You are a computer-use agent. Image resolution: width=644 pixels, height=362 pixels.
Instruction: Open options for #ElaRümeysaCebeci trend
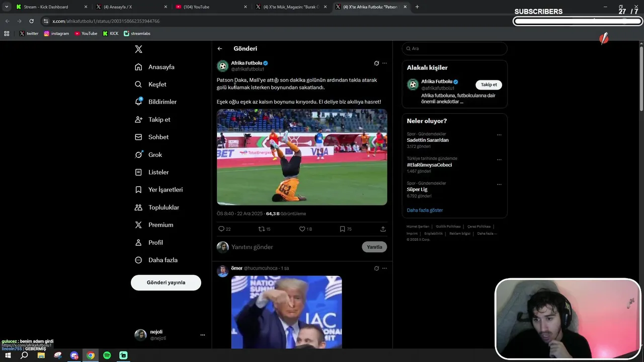[x=499, y=159]
